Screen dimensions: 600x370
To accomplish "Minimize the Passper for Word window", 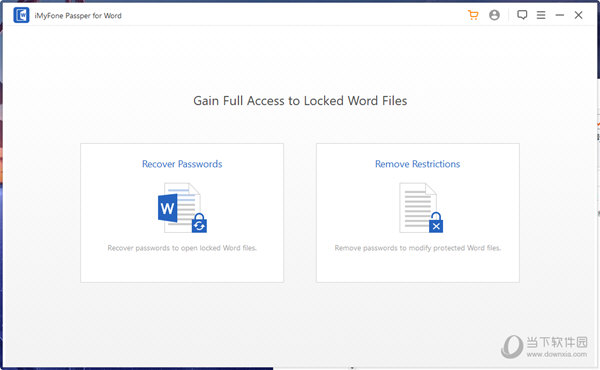I will [559, 15].
